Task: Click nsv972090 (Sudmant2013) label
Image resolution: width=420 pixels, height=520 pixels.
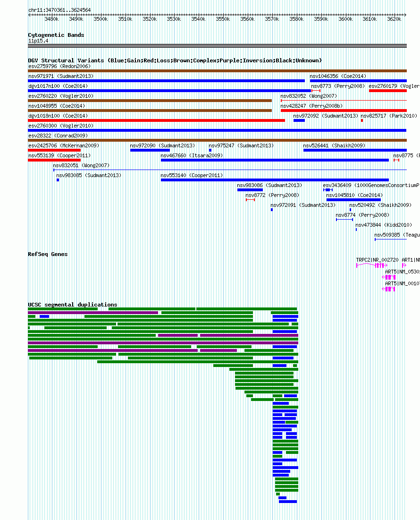Action: tap(162, 146)
